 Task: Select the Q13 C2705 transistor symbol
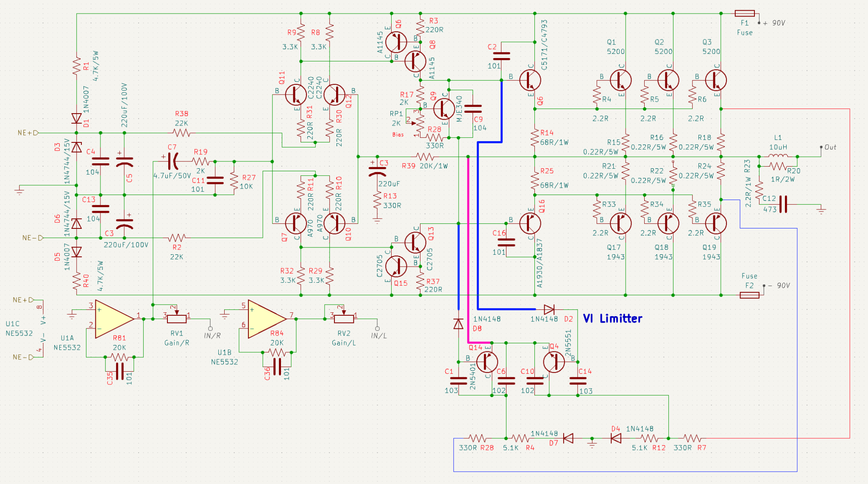(415, 242)
